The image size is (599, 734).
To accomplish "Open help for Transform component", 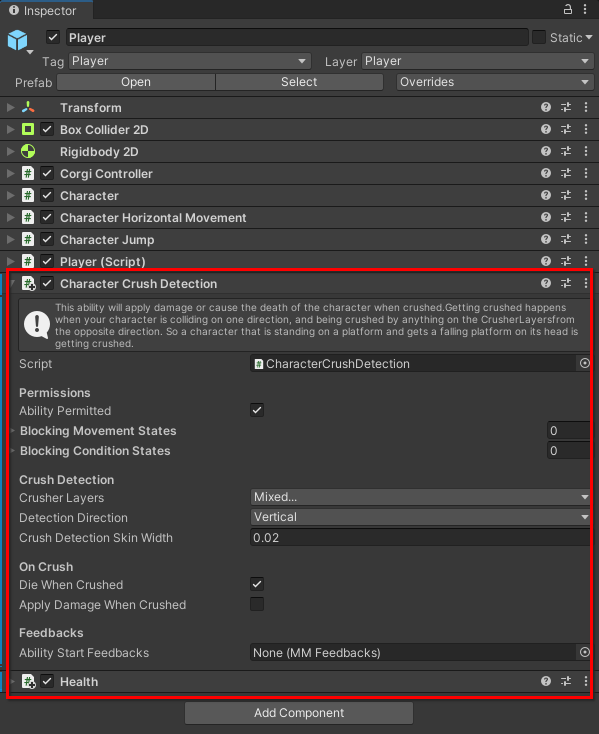I will 546,107.
